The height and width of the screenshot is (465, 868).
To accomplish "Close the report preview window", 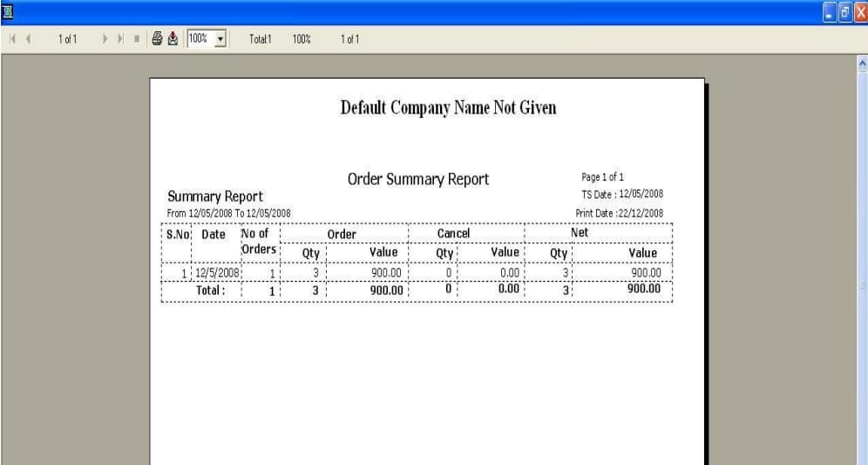I will click(859, 11).
